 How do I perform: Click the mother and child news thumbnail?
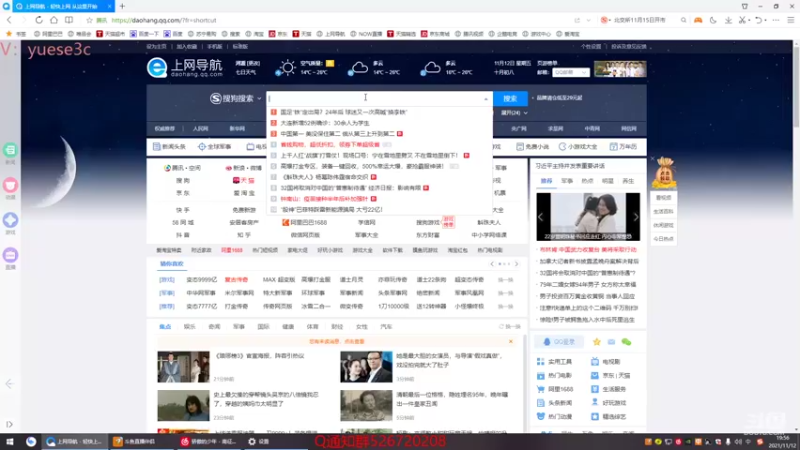click(588, 216)
